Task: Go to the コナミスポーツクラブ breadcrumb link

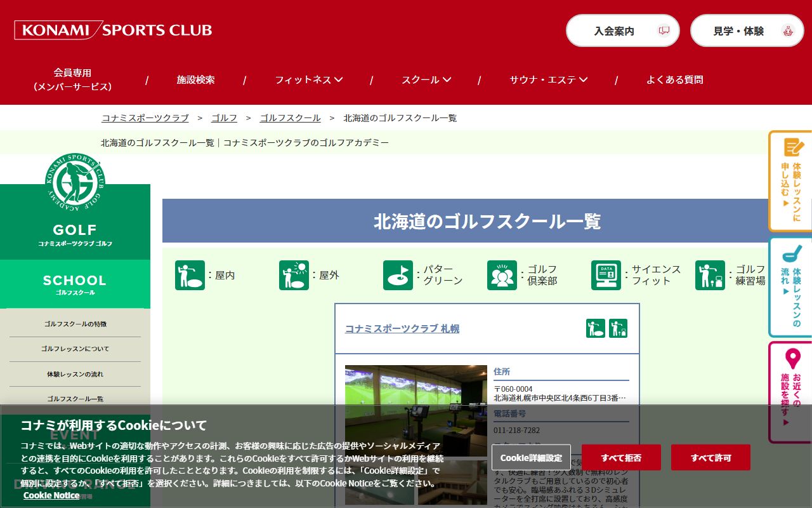Action: [145, 118]
